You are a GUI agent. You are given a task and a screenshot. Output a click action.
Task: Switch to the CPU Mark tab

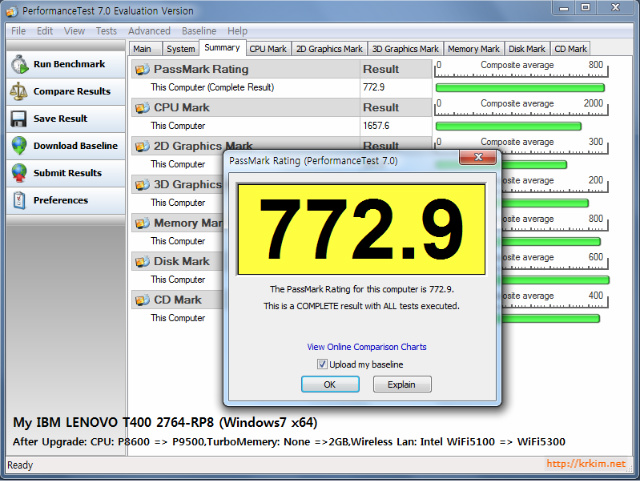coord(268,49)
